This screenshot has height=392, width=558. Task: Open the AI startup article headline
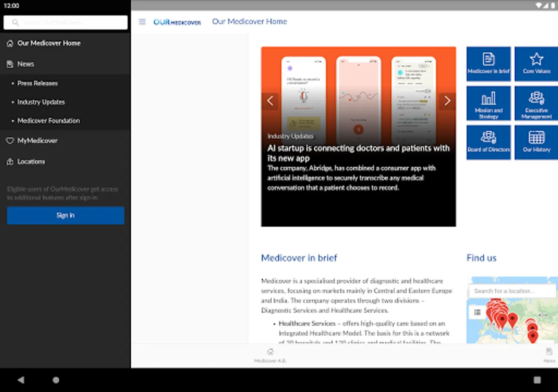point(358,153)
